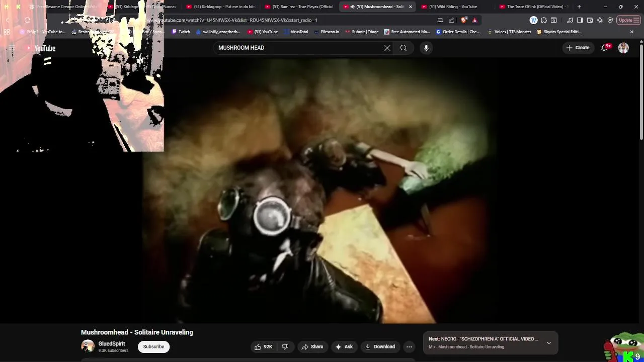This screenshot has height=362, width=644.
Task: Click the Mix - Mushroomhead - Solitaire Unraveling text
Action: [x=466, y=347]
